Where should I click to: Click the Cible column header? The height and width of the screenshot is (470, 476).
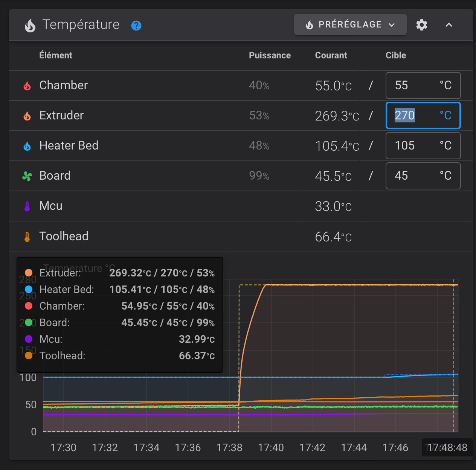point(395,55)
